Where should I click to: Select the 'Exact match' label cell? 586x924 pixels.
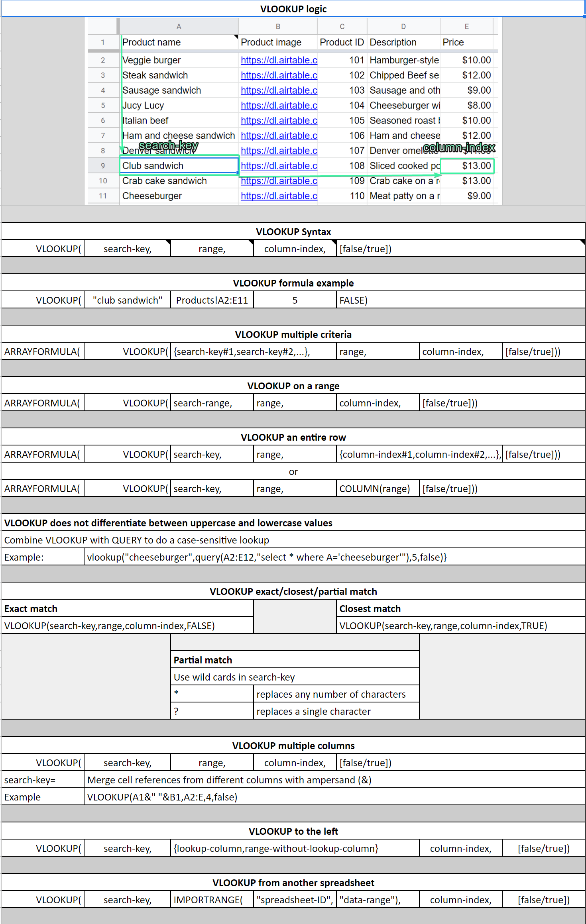(x=128, y=608)
